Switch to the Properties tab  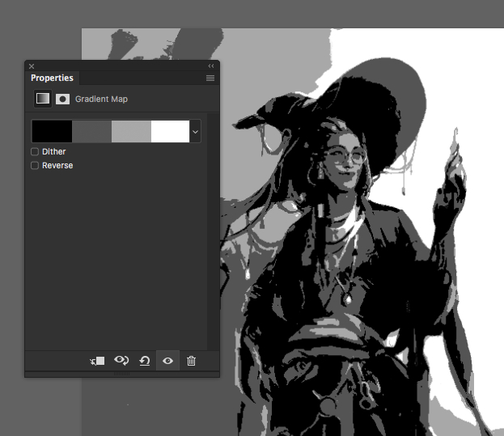click(x=52, y=78)
